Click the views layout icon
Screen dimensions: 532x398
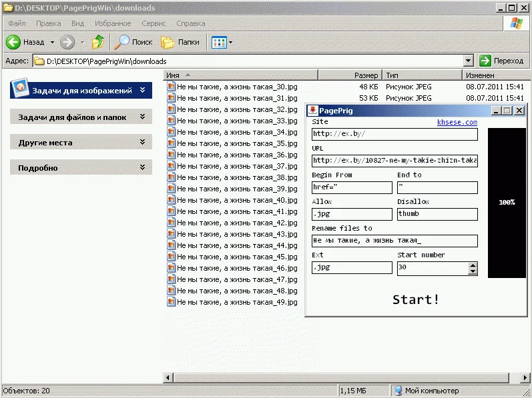[218, 42]
